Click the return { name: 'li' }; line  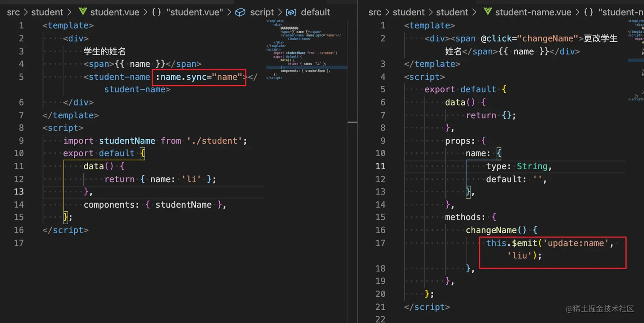pyautogui.click(x=160, y=179)
